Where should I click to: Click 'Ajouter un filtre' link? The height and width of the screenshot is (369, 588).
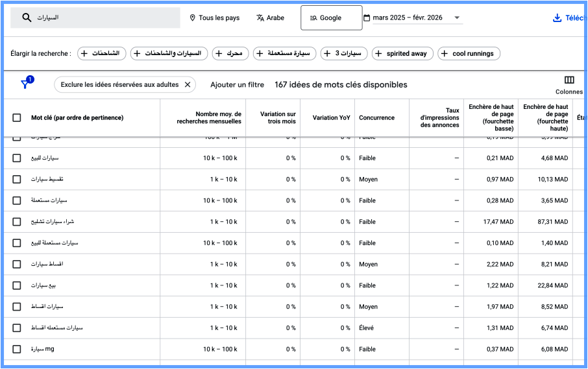click(237, 84)
